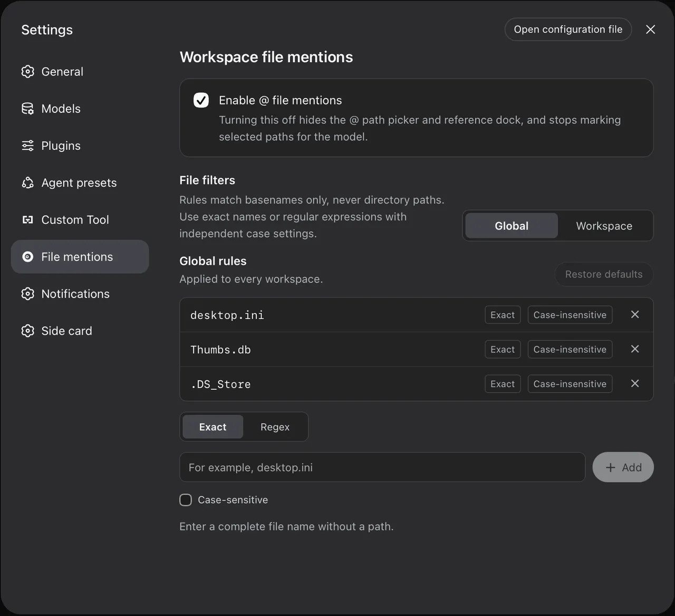
Task: Click Exact tag on desktop.ini row
Action: coord(503,315)
